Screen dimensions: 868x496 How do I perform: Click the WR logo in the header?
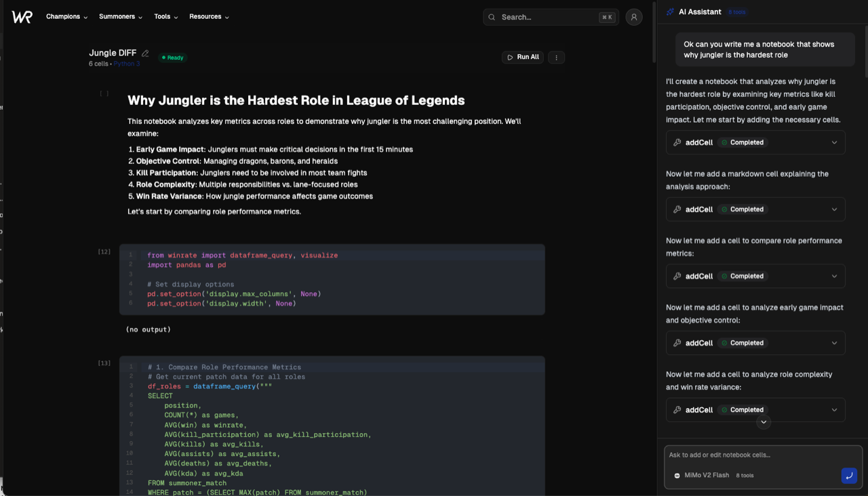click(x=22, y=17)
